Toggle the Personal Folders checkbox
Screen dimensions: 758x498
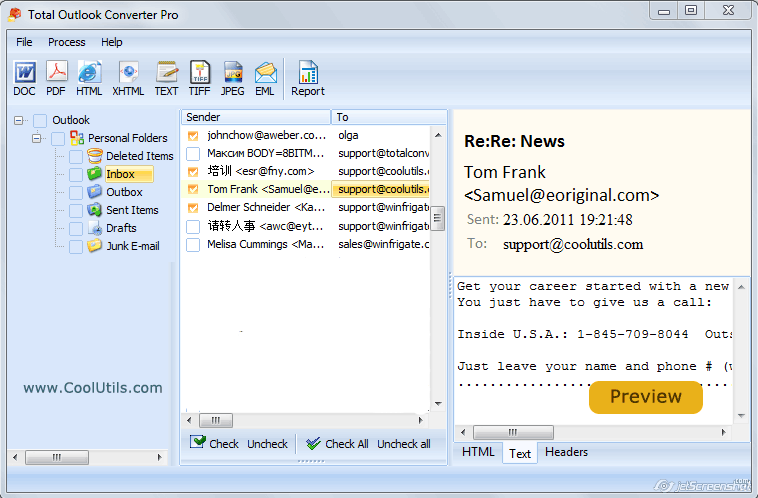pos(58,139)
